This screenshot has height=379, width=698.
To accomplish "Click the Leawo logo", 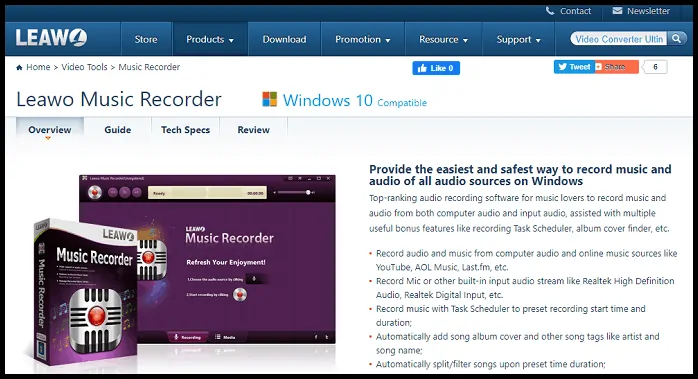I will coord(51,38).
